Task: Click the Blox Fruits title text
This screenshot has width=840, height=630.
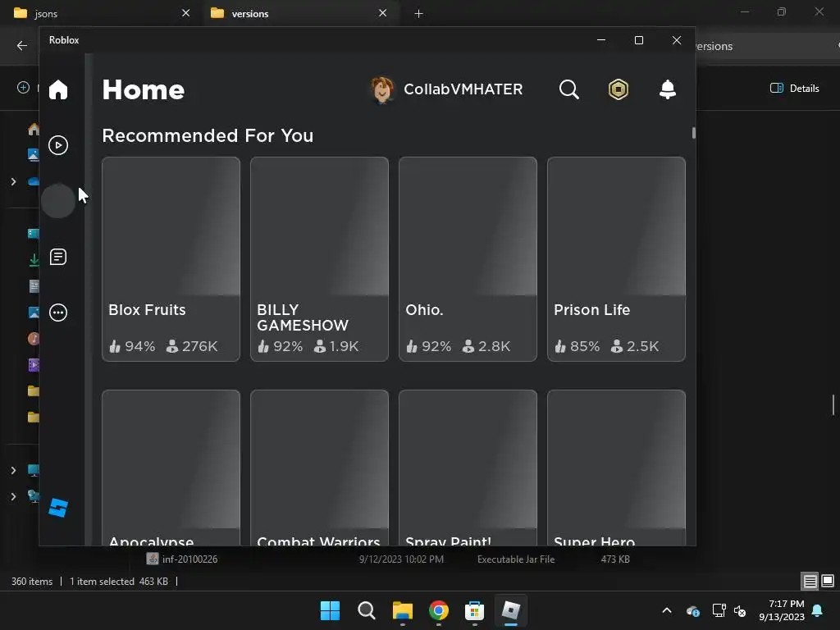Action: 147,309
